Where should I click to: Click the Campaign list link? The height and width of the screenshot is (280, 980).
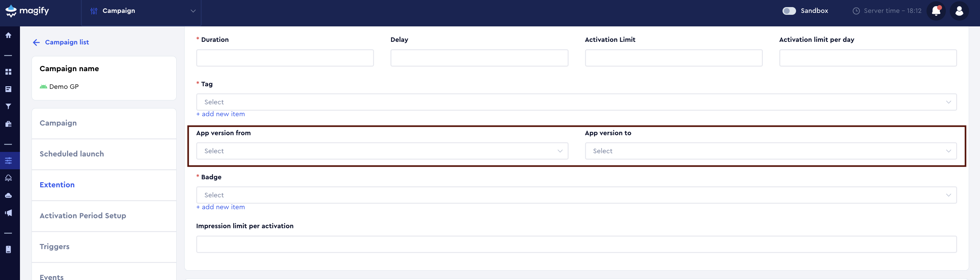pos(67,42)
